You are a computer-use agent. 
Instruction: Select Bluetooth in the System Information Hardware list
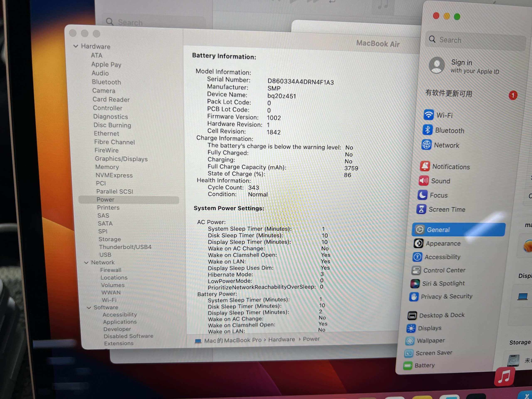coord(107,82)
